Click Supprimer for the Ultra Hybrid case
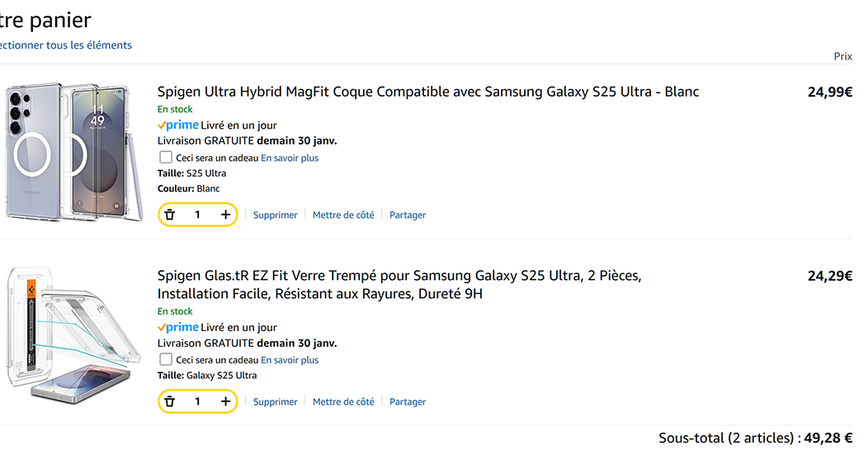The width and height of the screenshot is (868, 455). click(275, 215)
